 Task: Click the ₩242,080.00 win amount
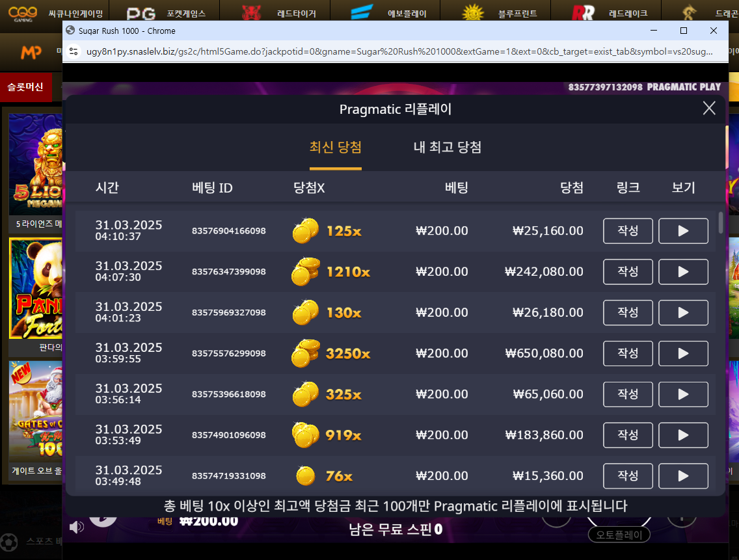click(x=544, y=272)
